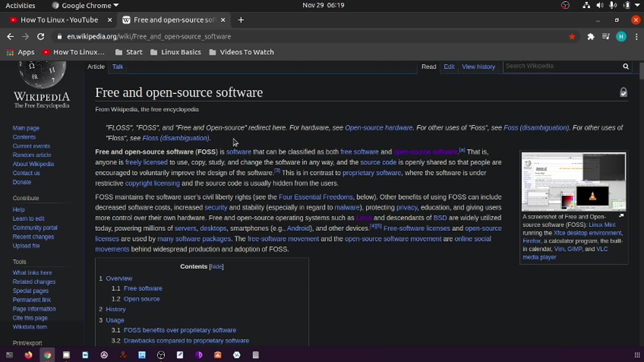Open Chrome three-dot menu
644x362 pixels.
[636, 36]
